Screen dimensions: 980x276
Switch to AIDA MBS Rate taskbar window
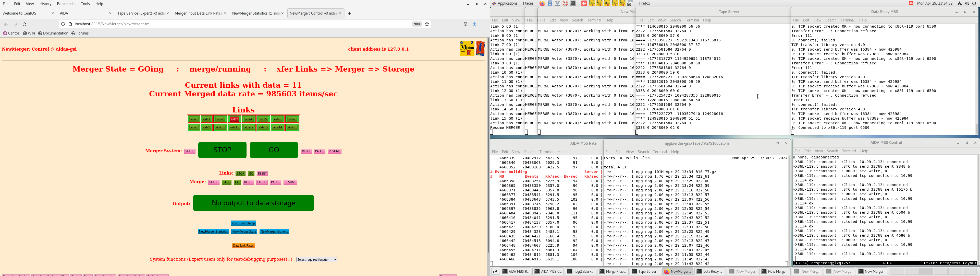pyautogui.click(x=516, y=271)
